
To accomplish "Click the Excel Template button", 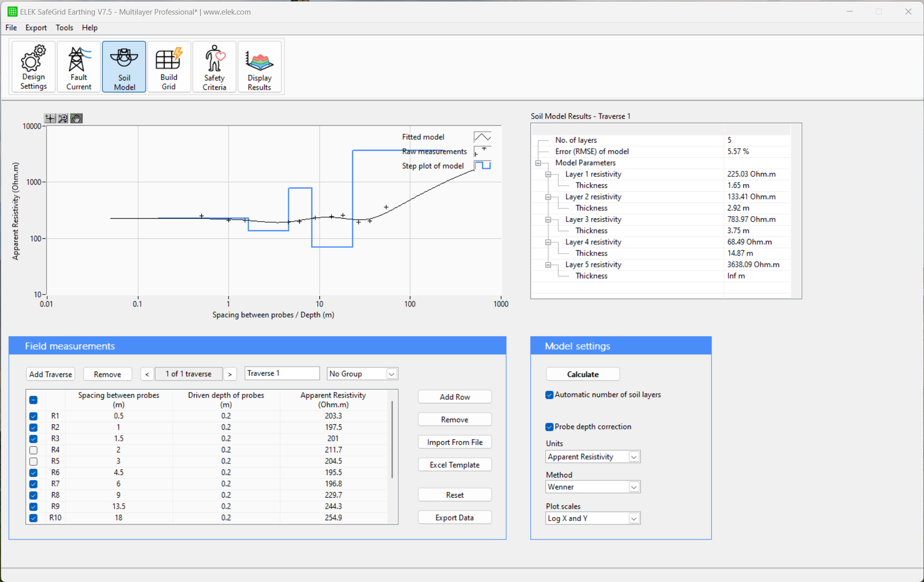I will tap(455, 465).
